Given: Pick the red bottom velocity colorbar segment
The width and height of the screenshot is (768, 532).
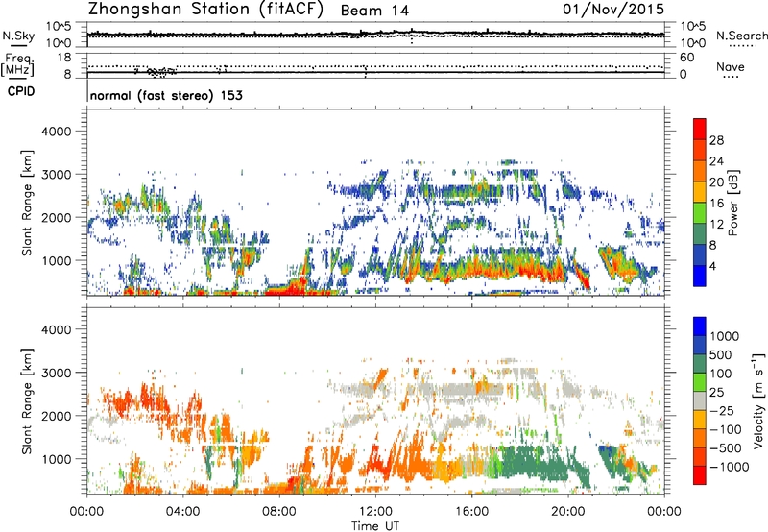Looking at the screenshot, I should (x=700, y=475).
